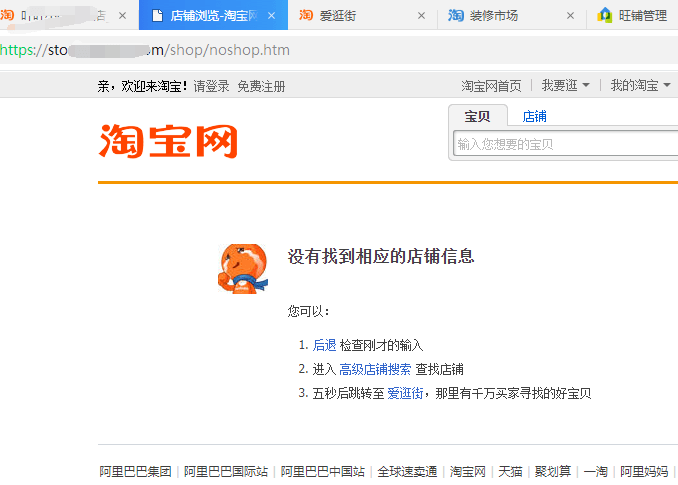Switch to the 店铺浏览-淘宝网 tab
This screenshot has height=485, width=678.
coord(213,15)
